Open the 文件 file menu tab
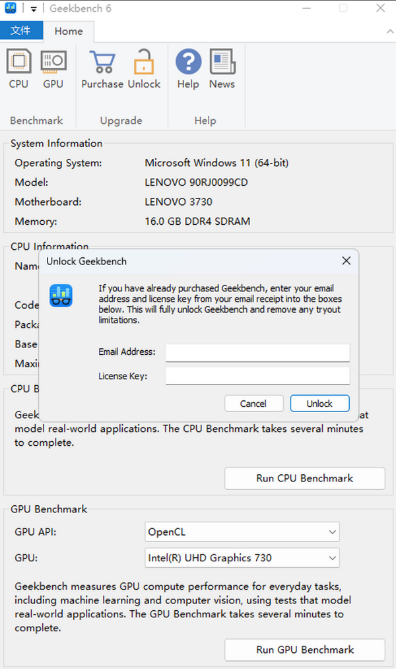Screen dimensions: 396x669 tap(21, 31)
